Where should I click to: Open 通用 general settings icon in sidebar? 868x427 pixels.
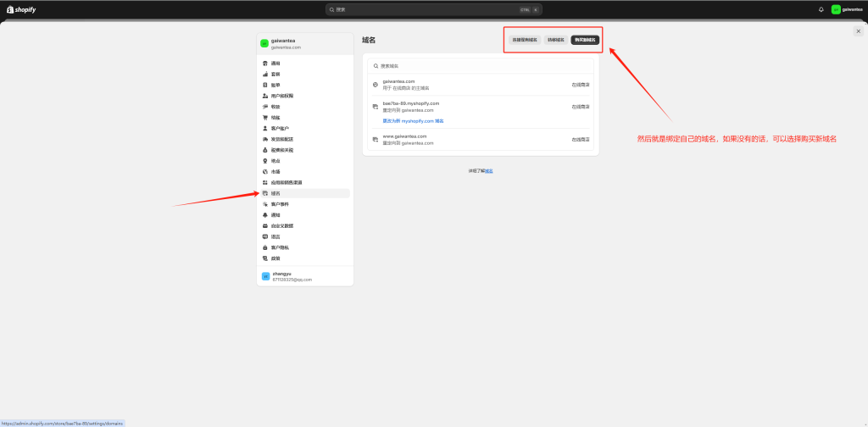[265, 64]
